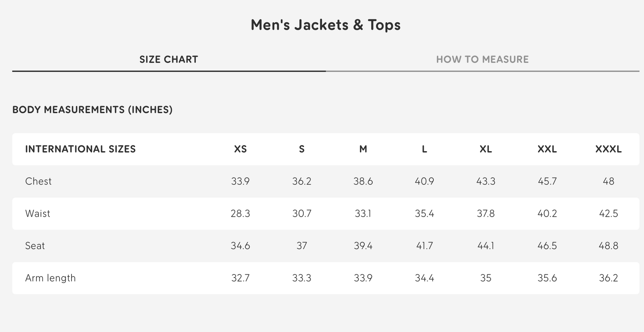Viewport: 644px width, 332px height.
Task: Click the Men's Jackets & Tops title
Action: pos(326,25)
